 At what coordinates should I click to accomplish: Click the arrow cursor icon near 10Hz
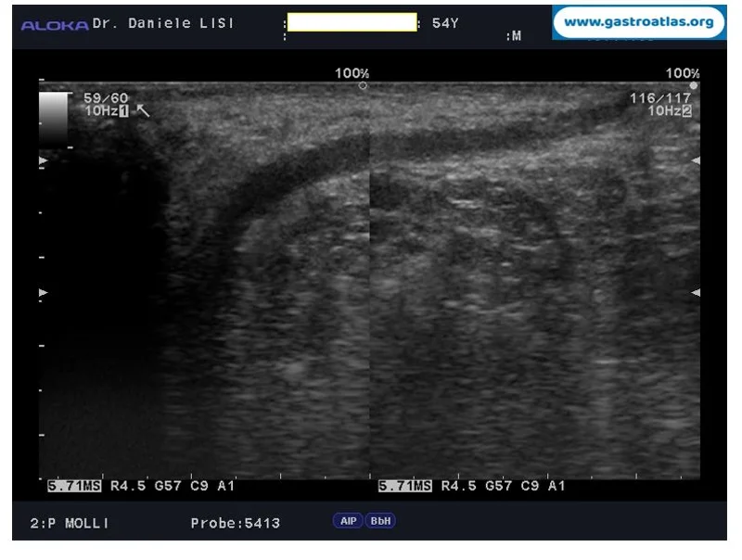tap(143, 110)
